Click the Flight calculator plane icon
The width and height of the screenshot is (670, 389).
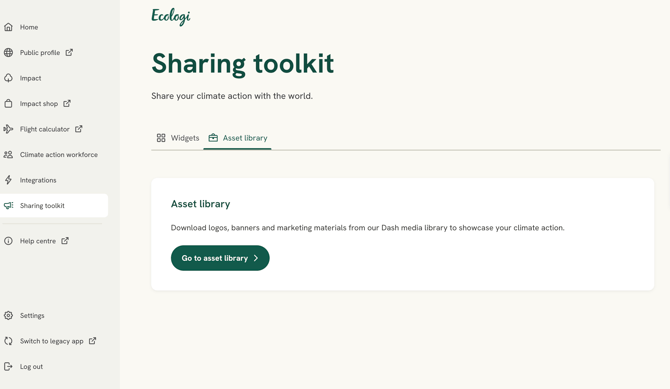(8, 129)
